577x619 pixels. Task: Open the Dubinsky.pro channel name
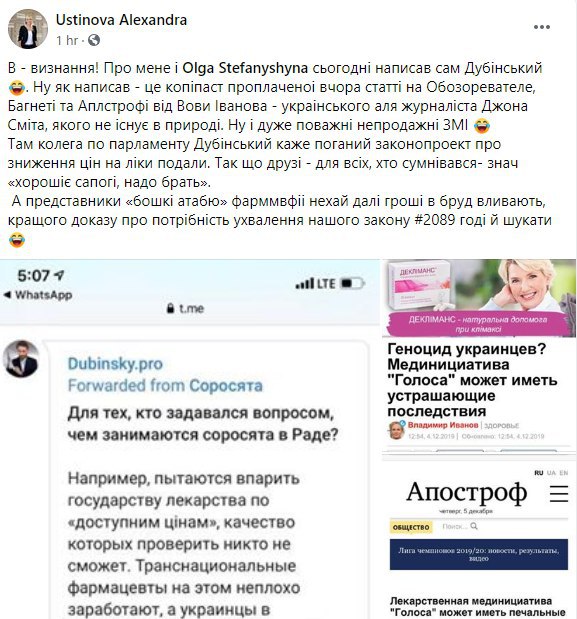pyautogui.click(x=115, y=364)
